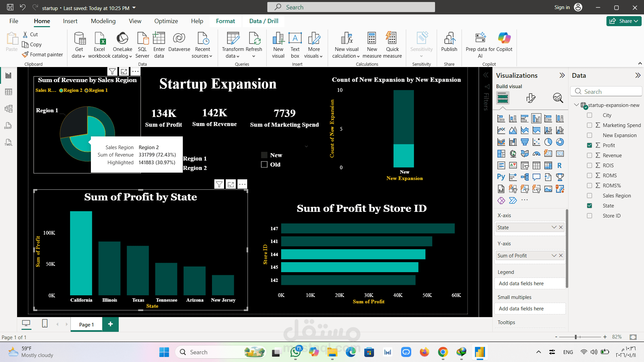
Task: Switch to the Format tab
Action: pos(225,21)
